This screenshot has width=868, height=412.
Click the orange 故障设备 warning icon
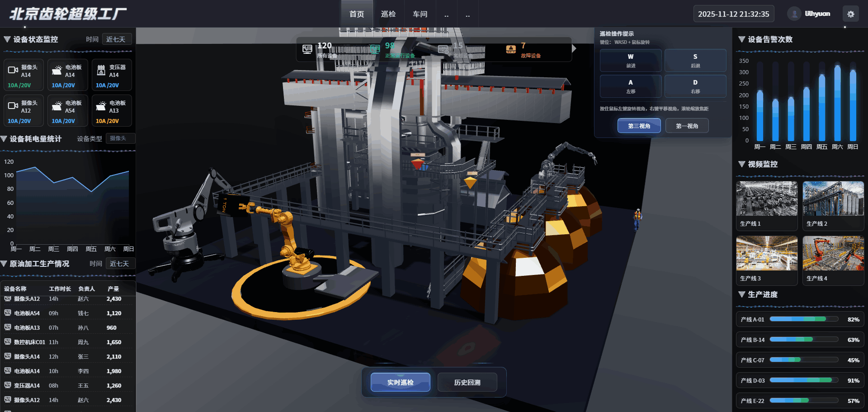click(x=511, y=49)
